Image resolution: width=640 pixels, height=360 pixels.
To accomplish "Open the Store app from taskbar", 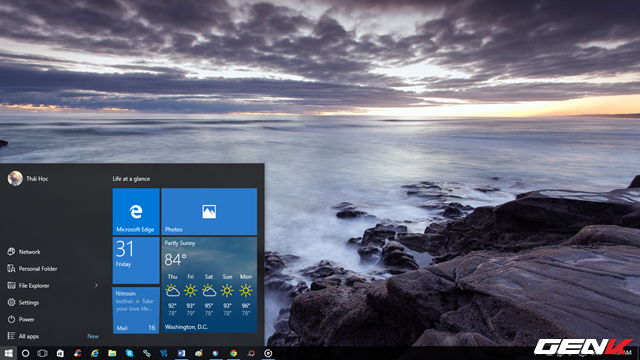I will click(x=60, y=353).
